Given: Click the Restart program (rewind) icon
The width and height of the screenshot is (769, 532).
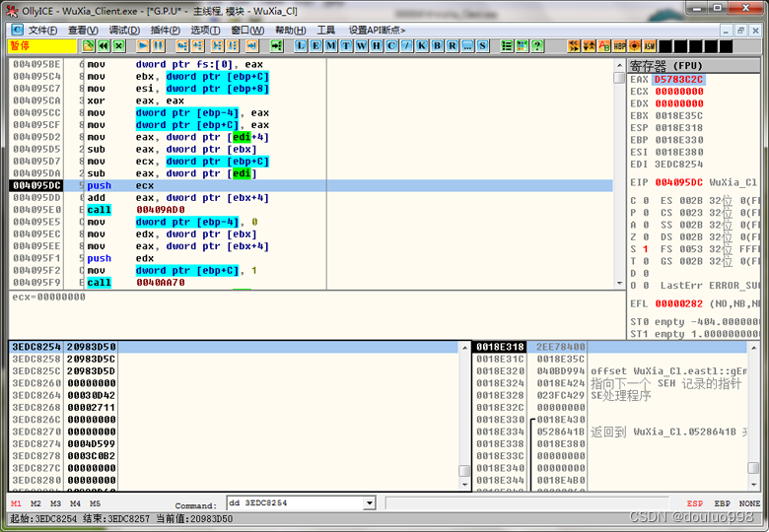Looking at the screenshot, I should [104, 46].
